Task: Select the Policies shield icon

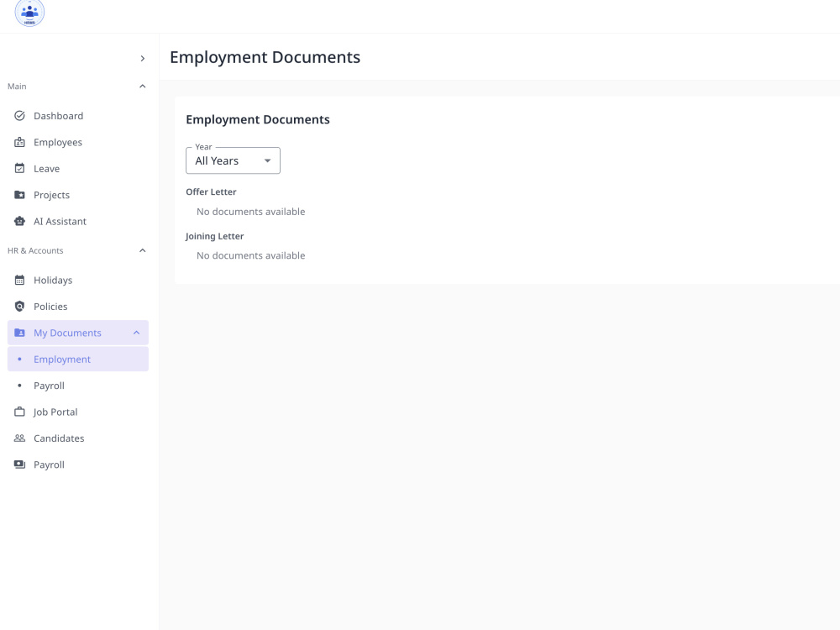Action: pyautogui.click(x=20, y=306)
